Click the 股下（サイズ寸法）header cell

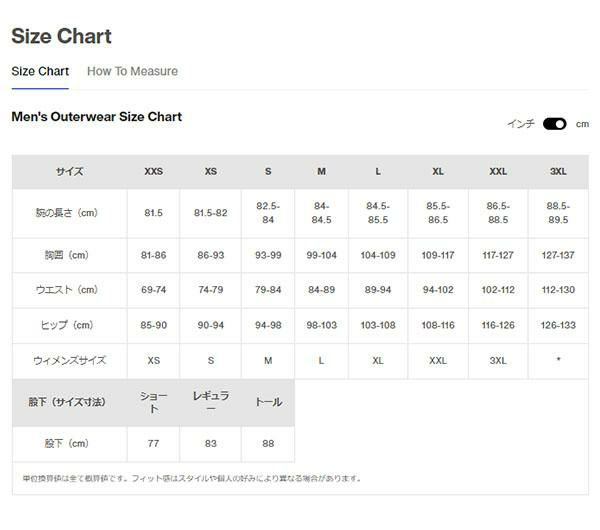(70, 402)
